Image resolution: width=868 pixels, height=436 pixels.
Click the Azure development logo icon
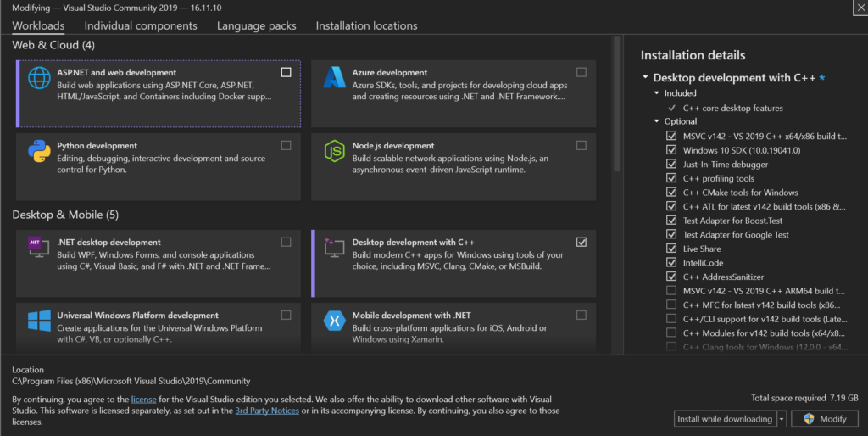[x=334, y=78]
